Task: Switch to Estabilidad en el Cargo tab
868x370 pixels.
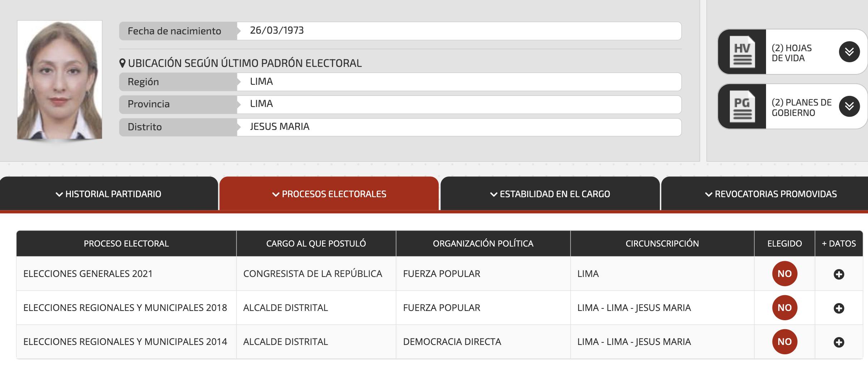Action: pyautogui.click(x=550, y=194)
